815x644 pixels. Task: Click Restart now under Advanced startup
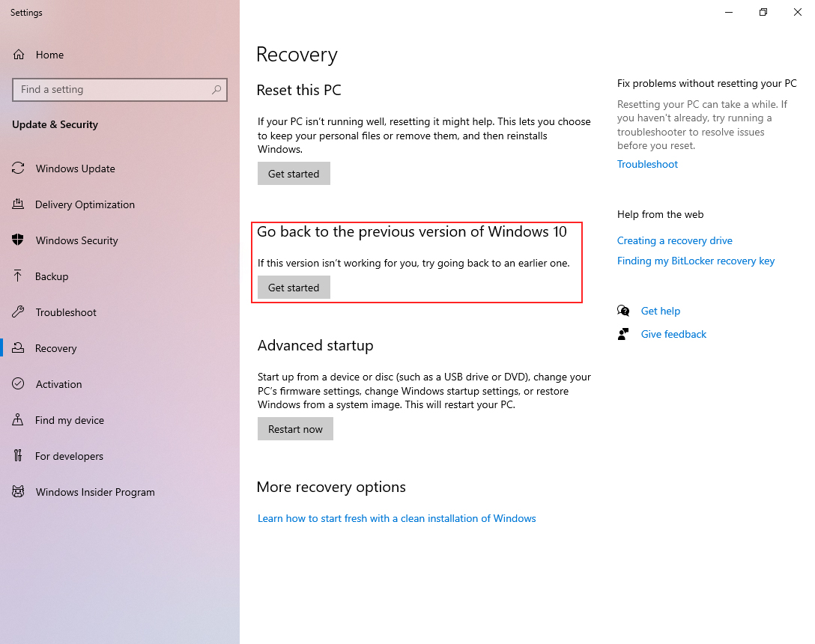295,428
